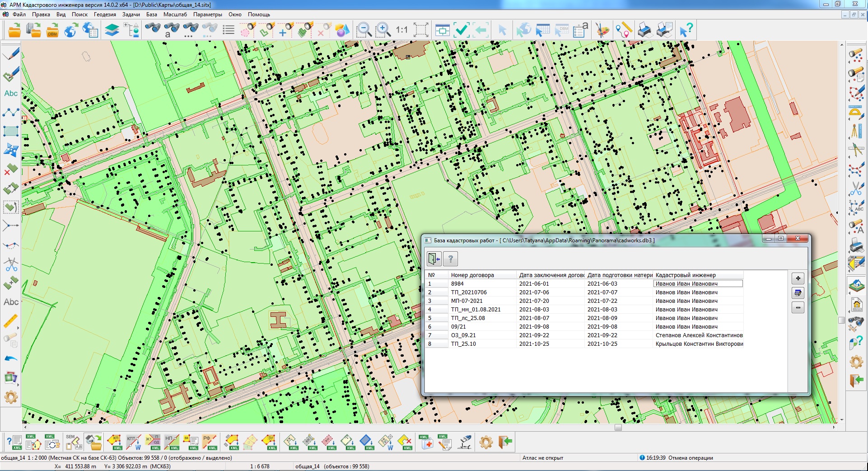The height and width of the screenshot is (471, 868).
Task: Click the КП XML icon in bottom toolbar
Action: 115,442
